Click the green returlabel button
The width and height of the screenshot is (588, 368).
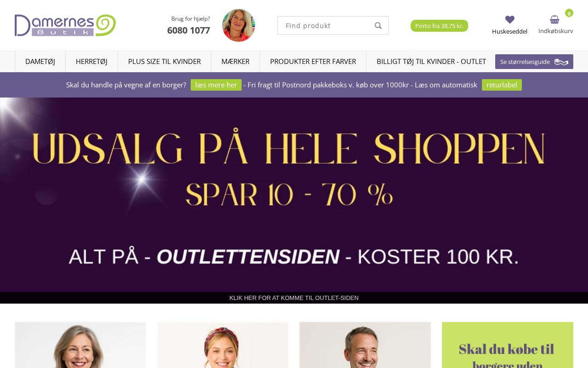coord(502,85)
